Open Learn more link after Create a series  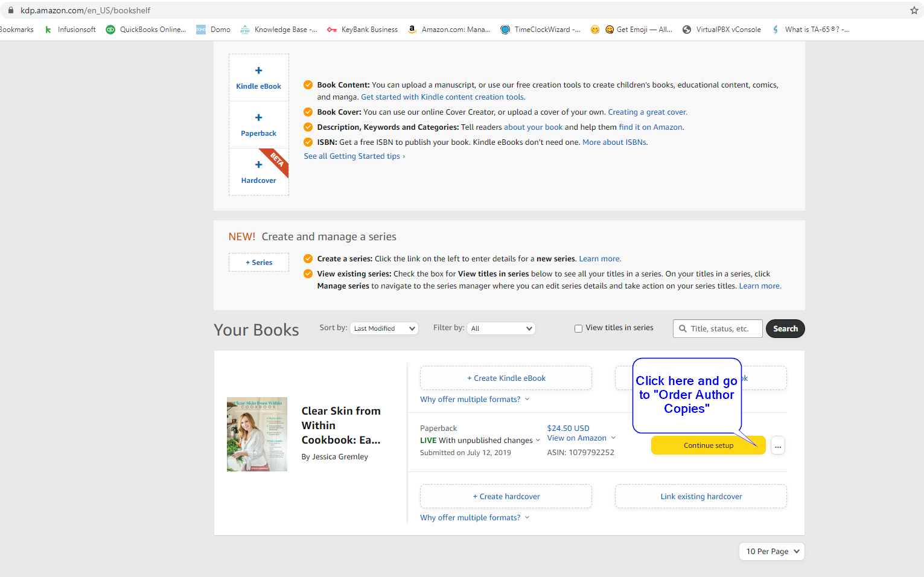[599, 259]
